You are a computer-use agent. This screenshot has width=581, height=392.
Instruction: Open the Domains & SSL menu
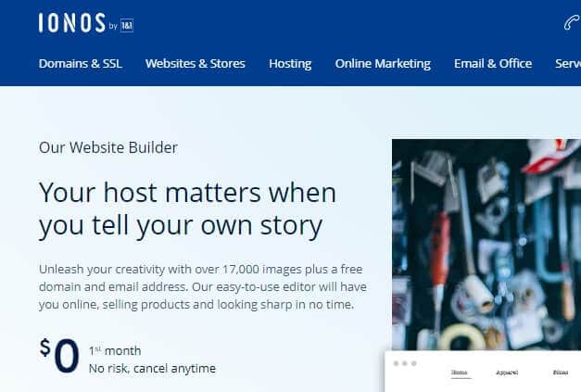pyautogui.click(x=81, y=63)
